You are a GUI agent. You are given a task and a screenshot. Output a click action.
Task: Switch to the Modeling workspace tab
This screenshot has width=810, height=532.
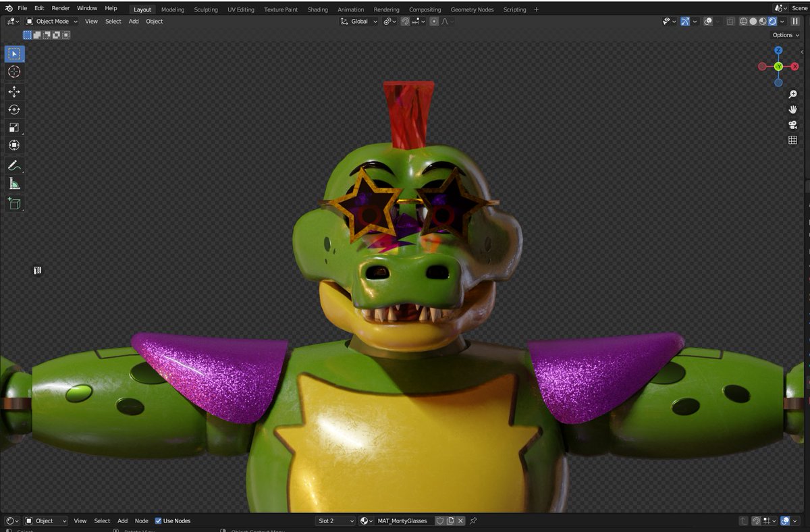173,9
